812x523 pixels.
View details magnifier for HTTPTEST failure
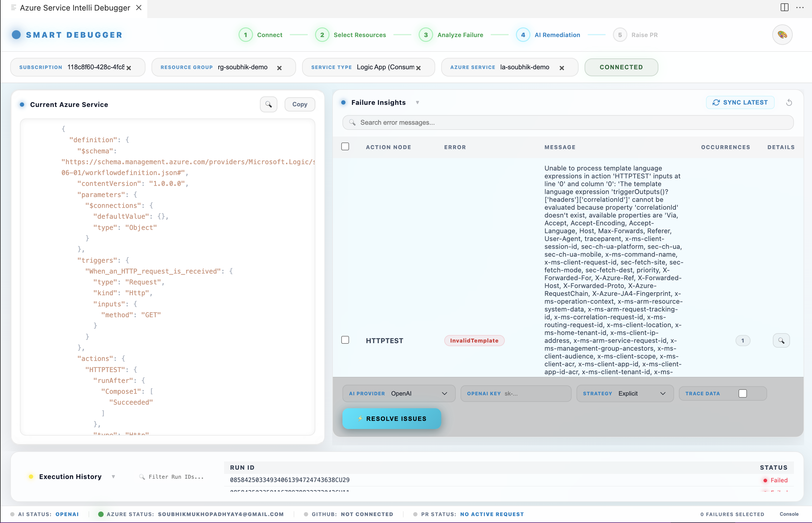[x=781, y=340]
